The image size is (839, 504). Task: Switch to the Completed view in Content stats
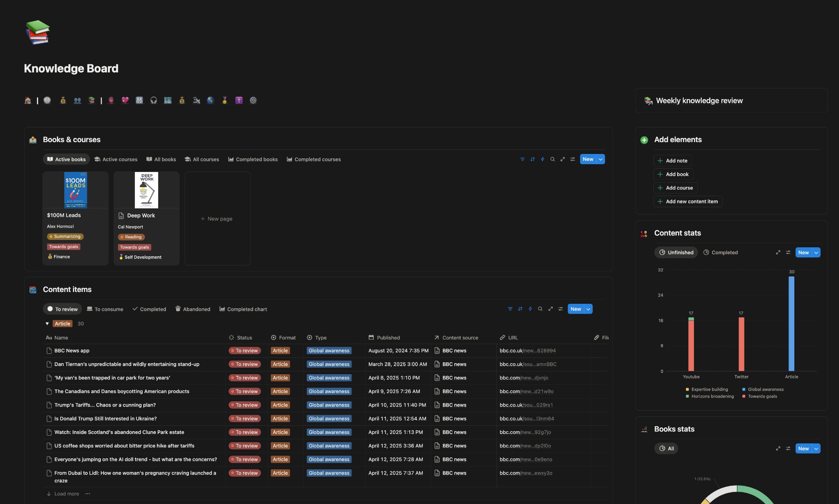[x=720, y=252]
